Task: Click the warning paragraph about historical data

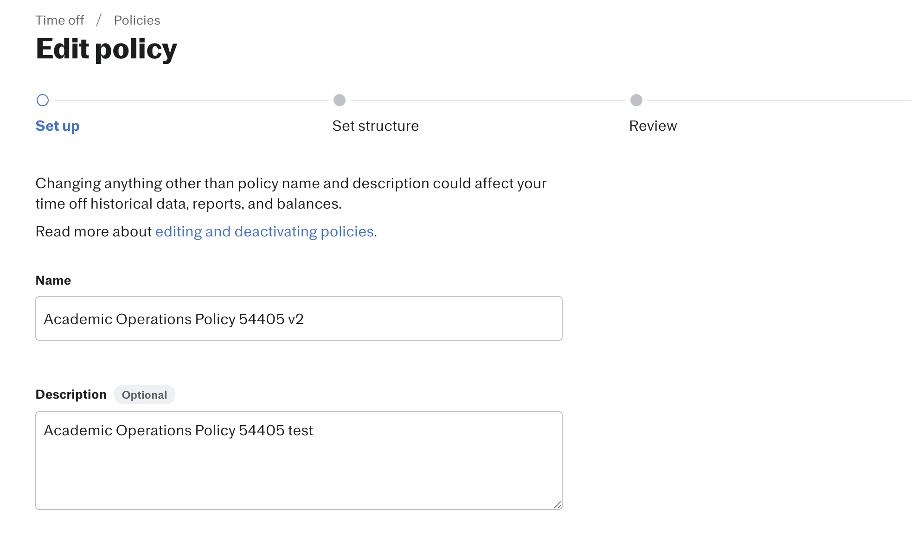Action: (x=291, y=194)
